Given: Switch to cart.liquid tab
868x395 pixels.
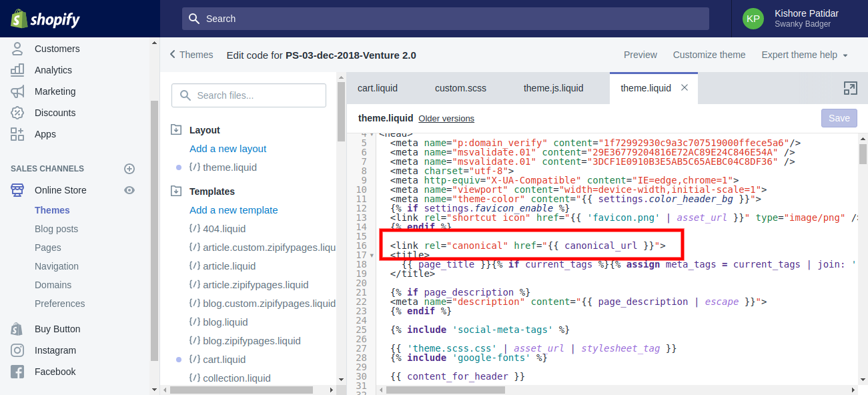Looking at the screenshot, I should click(378, 88).
